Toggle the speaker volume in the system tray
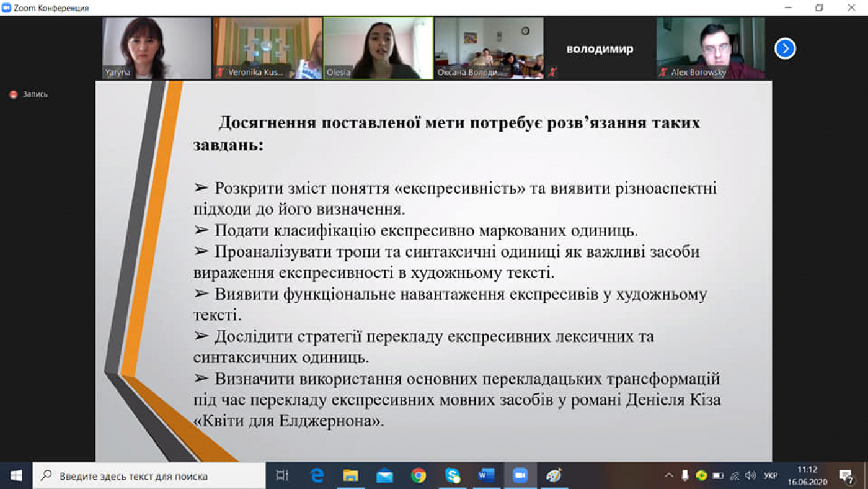The height and width of the screenshot is (489, 868). [x=750, y=475]
